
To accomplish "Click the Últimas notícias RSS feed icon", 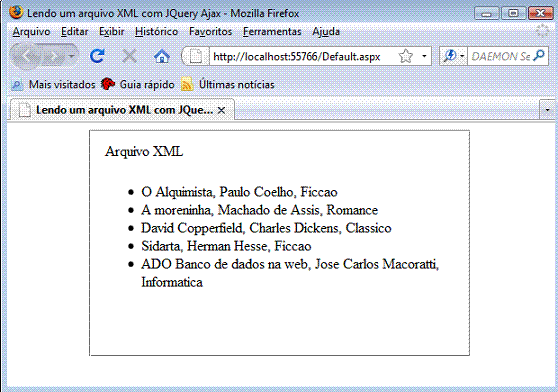I will point(187,84).
